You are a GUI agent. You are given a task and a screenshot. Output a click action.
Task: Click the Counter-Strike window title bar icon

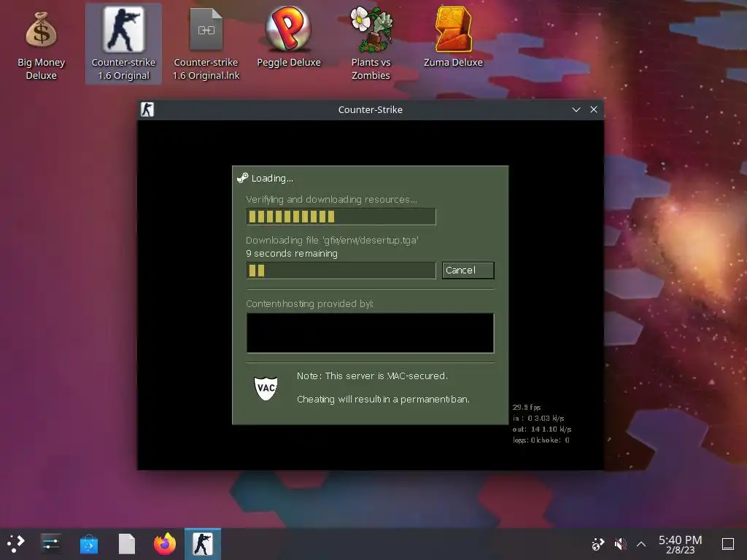click(x=147, y=109)
